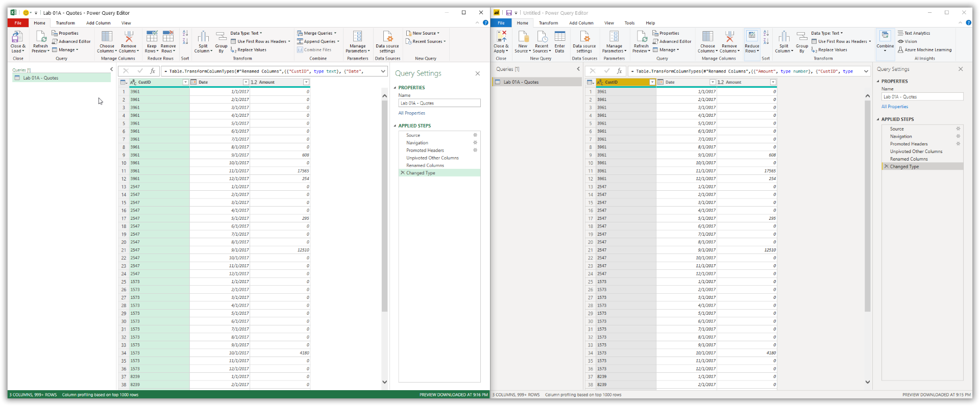Click Remove Columns in the Excel Power Query window
This screenshot has height=406, width=980.
tap(129, 41)
